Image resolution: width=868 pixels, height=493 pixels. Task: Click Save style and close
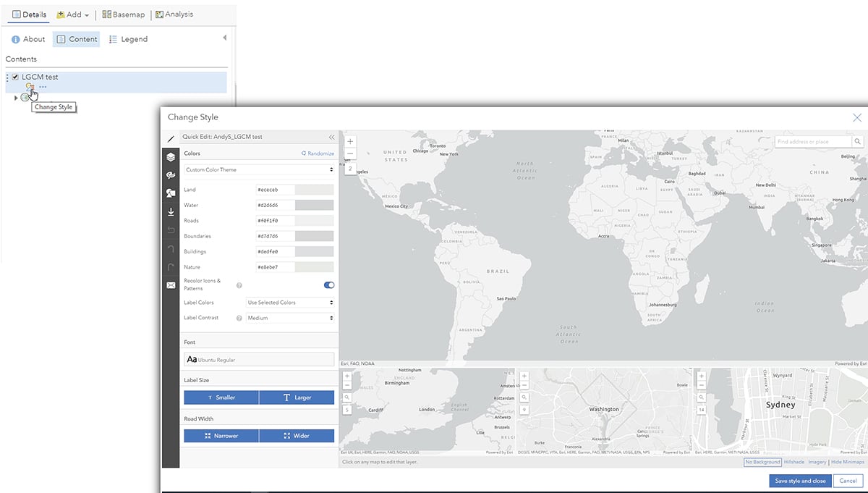[800, 481]
